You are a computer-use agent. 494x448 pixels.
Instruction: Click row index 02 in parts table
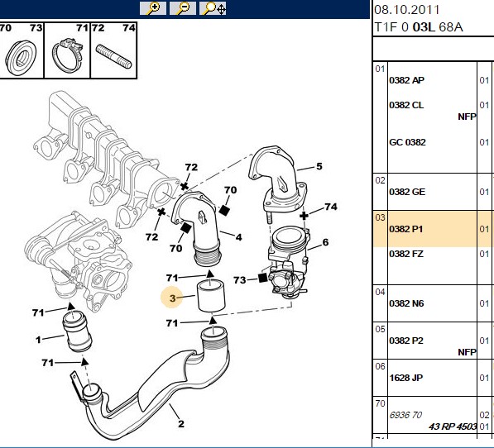(380, 180)
